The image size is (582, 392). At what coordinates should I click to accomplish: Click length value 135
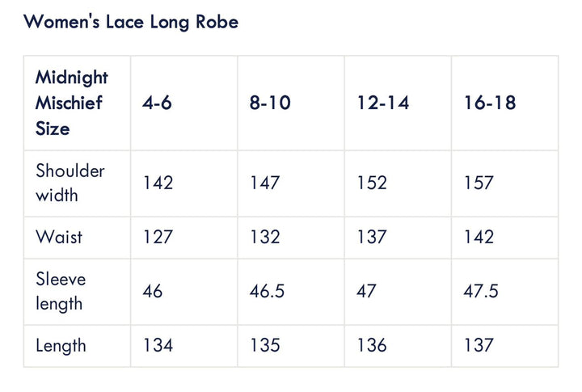pos(265,346)
